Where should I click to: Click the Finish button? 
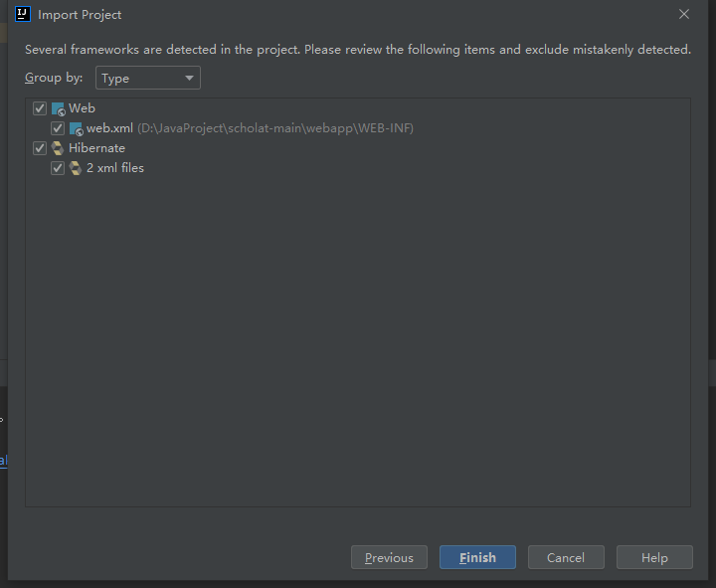coord(477,557)
